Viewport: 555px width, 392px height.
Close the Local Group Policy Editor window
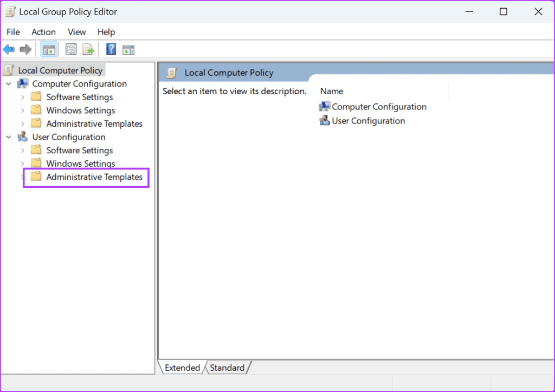coord(538,12)
